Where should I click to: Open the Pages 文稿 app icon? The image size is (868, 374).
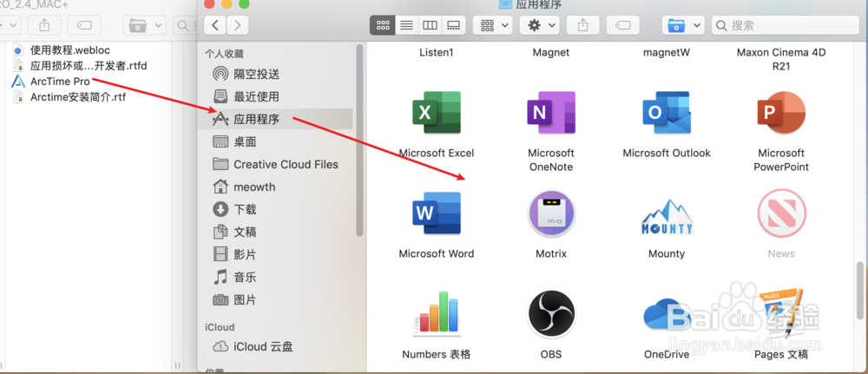(x=781, y=314)
